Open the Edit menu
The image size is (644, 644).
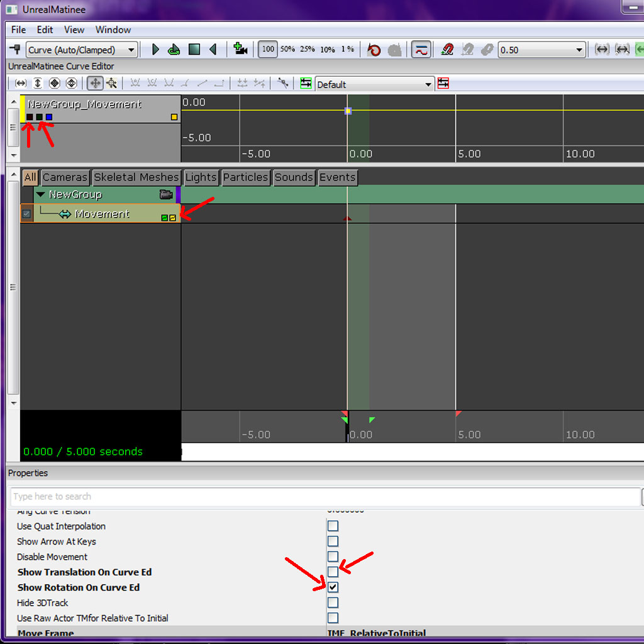(45, 30)
